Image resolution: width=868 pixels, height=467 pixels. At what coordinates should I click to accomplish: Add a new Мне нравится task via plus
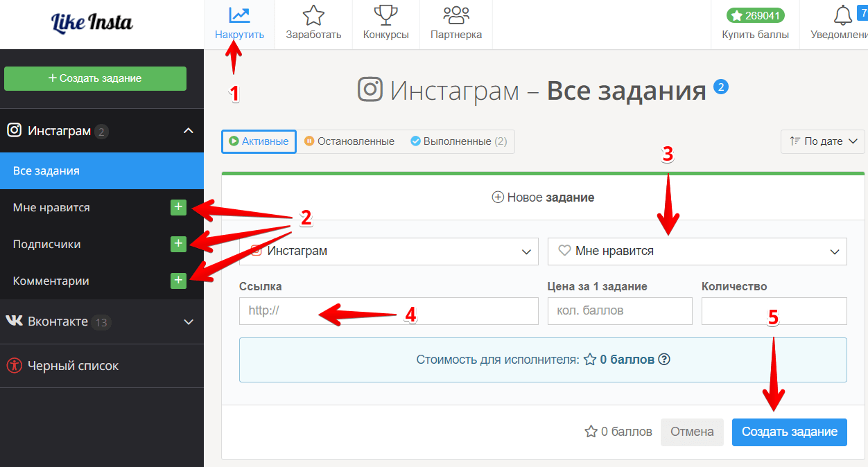click(178, 206)
